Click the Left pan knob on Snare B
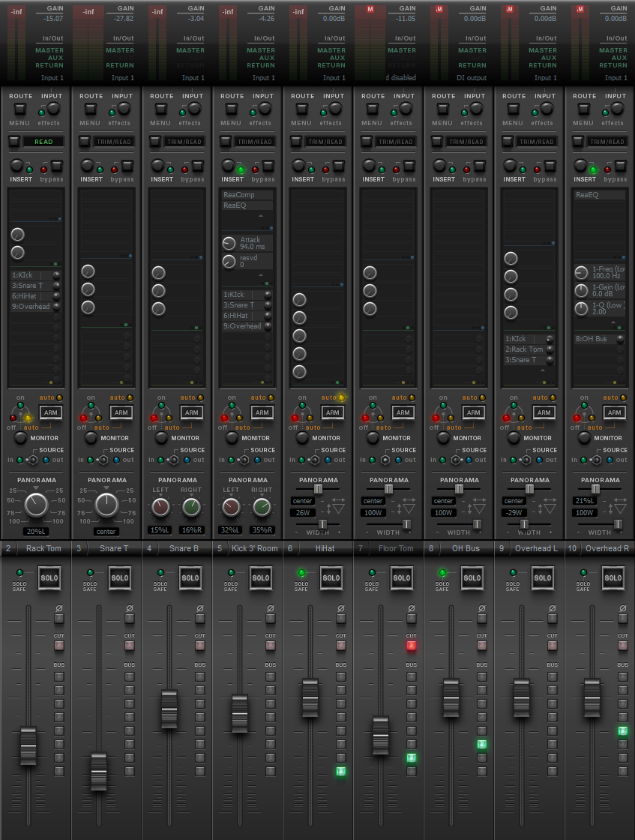 [x=161, y=508]
